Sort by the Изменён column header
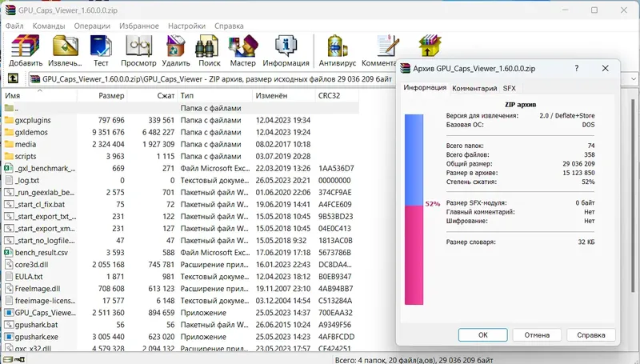The height and width of the screenshot is (364, 640). tap(284, 95)
